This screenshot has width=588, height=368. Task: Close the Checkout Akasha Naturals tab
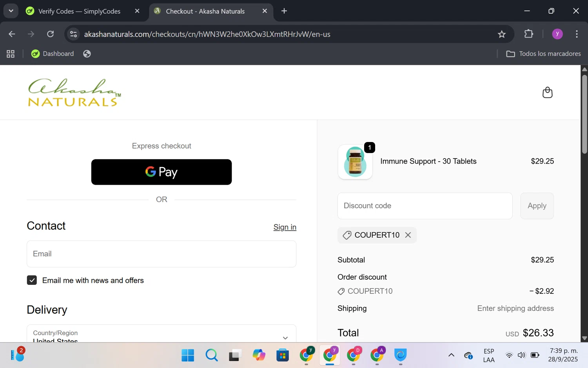pyautogui.click(x=265, y=11)
